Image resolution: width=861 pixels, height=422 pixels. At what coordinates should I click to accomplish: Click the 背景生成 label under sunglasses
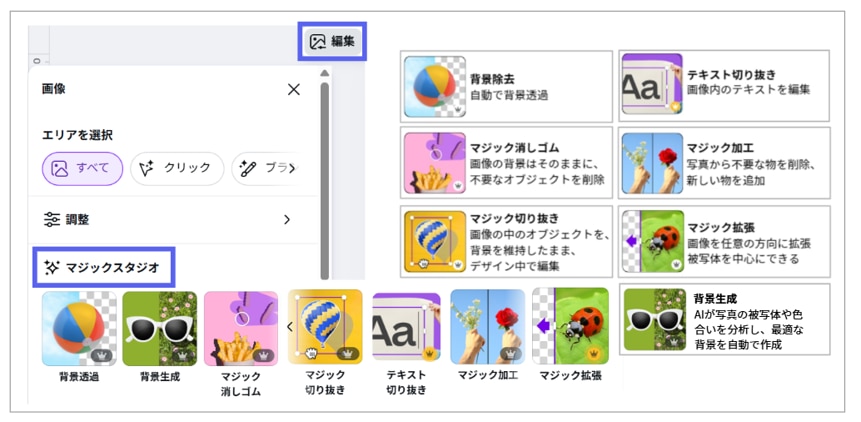tap(159, 377)
